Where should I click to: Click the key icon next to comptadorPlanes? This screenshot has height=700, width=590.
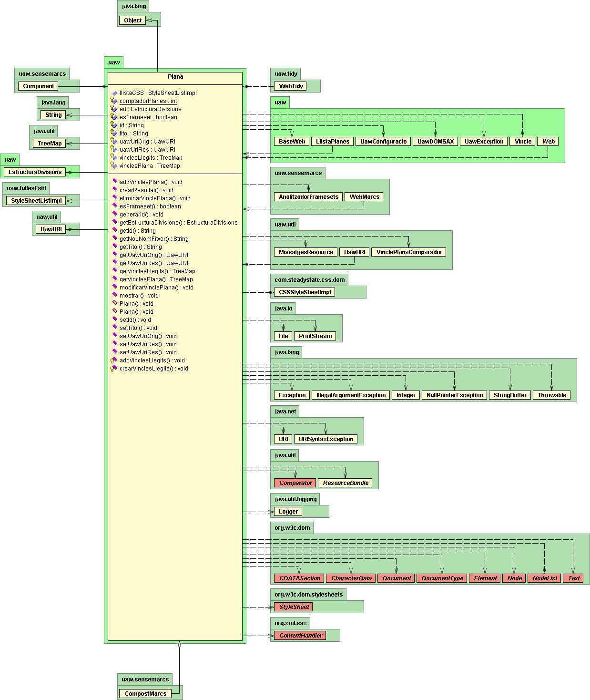113,101
